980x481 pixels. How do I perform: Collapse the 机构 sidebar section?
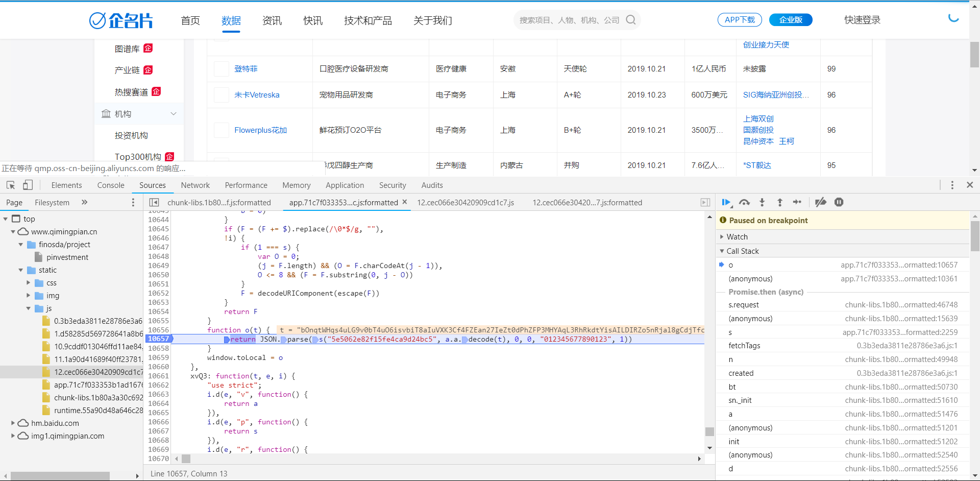pos(174,114)
